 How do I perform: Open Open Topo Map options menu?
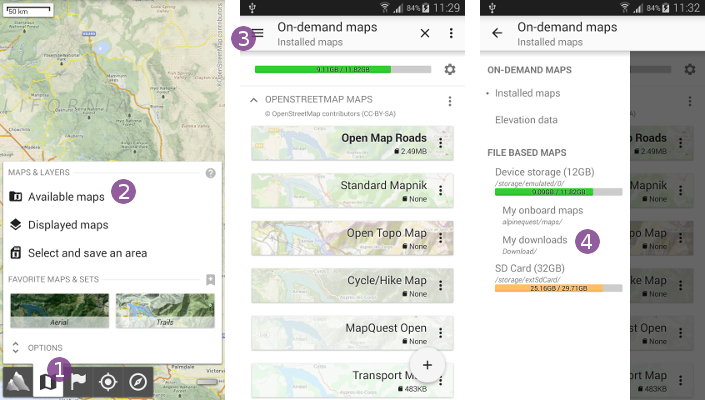(441, 238)
